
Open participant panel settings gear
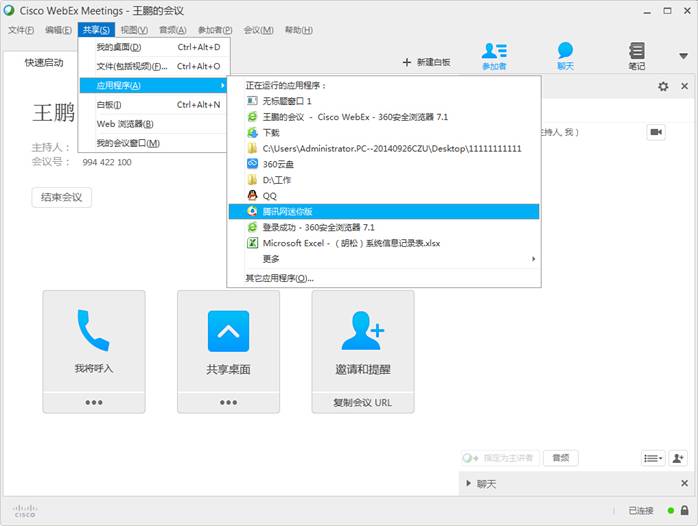663,86
